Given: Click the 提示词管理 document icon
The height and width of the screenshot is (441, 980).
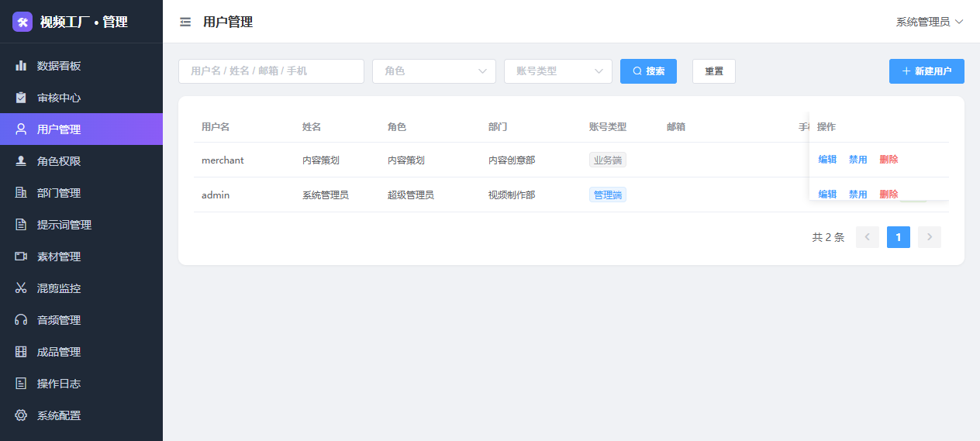Looking at the screenshot, I should coord(21,225).
